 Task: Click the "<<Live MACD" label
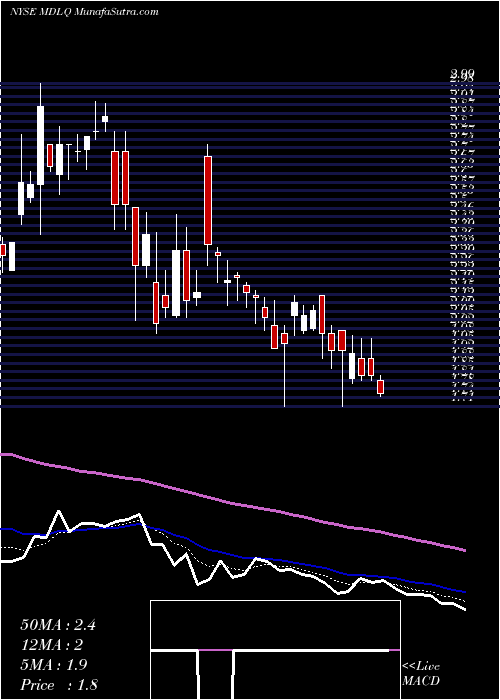tap(421, 674)
